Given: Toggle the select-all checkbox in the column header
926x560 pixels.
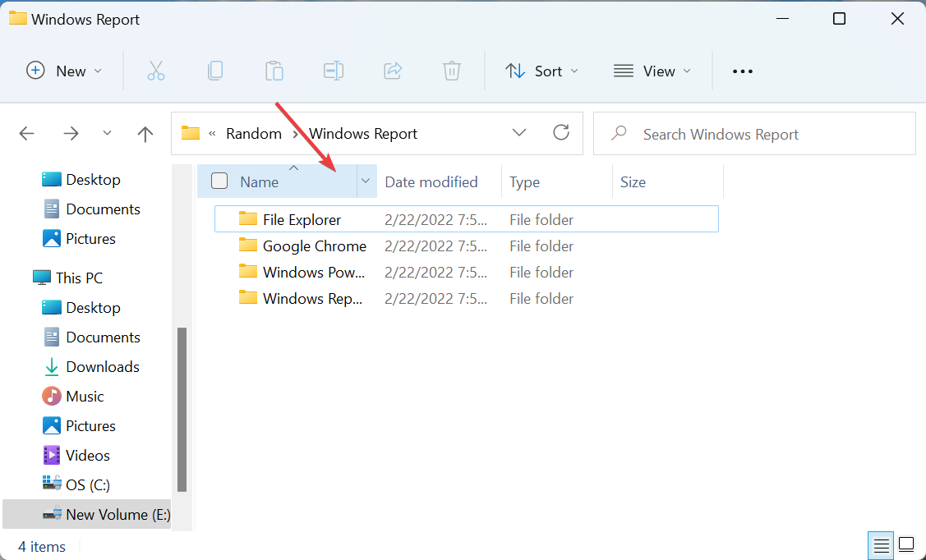Looking at the screenshot, I should (x=219, y=181).
